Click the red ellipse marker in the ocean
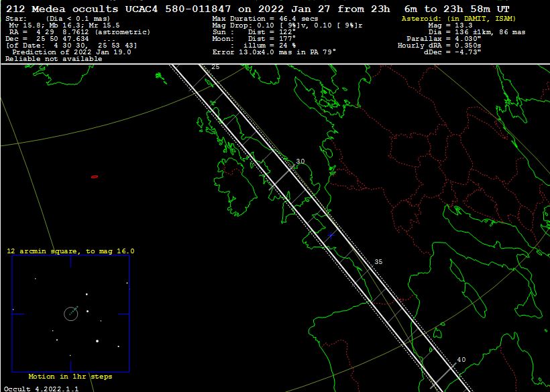The width and height of the screenshot is (550, 392). [95, 177]
